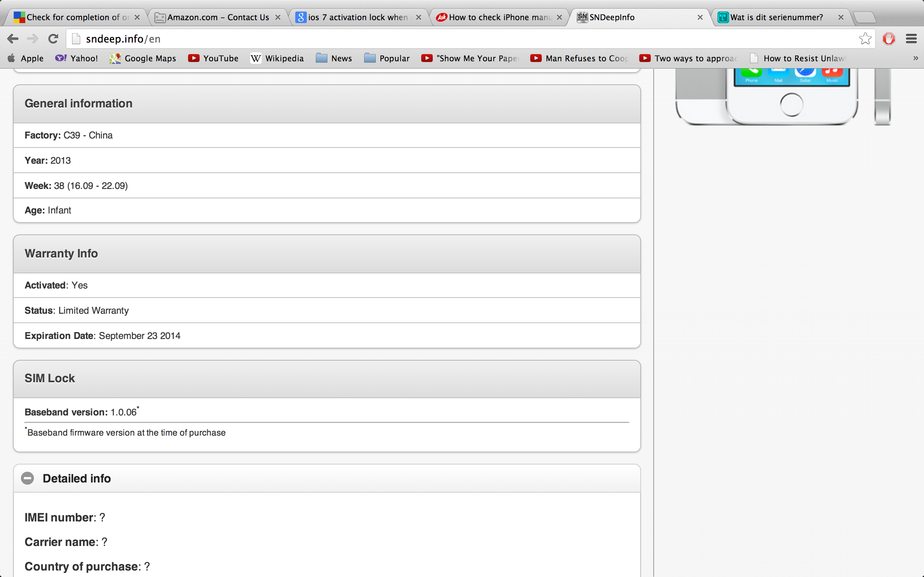Open the Chrome hamburger menu
This screenshot has width=924, height=577.
(911, 39)
